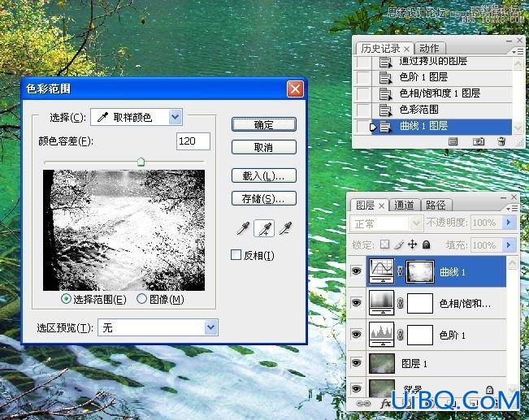Screen dimensions: 529x420
Task: Click Layers panel scrollbar up arrow
Action: [x=513, y=262]
